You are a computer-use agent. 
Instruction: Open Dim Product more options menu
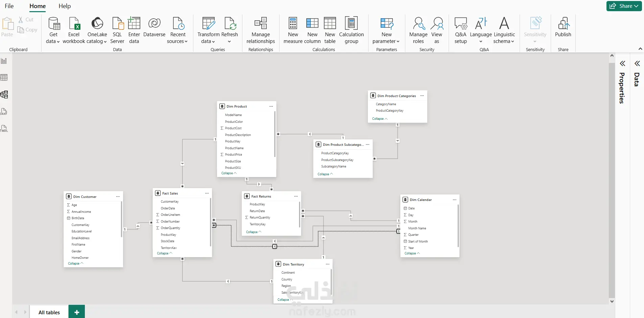(x=271, y=106)
